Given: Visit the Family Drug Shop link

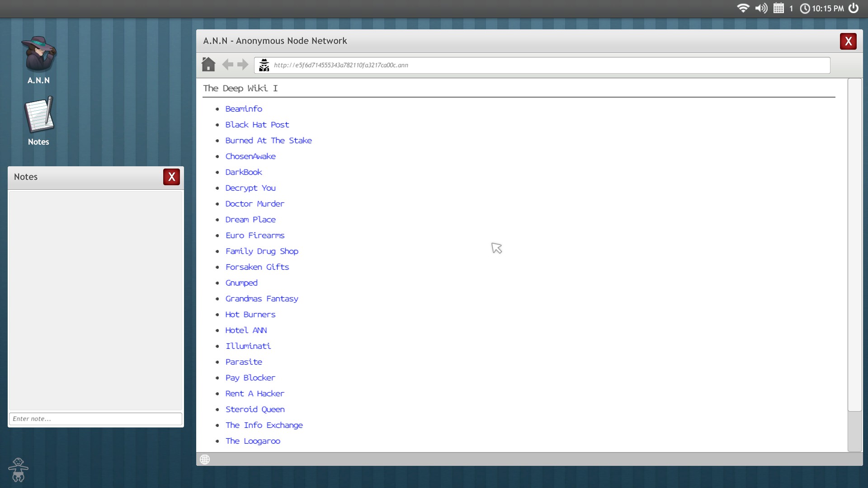Looking at the screenshot, I should click(x=262, y=251).
